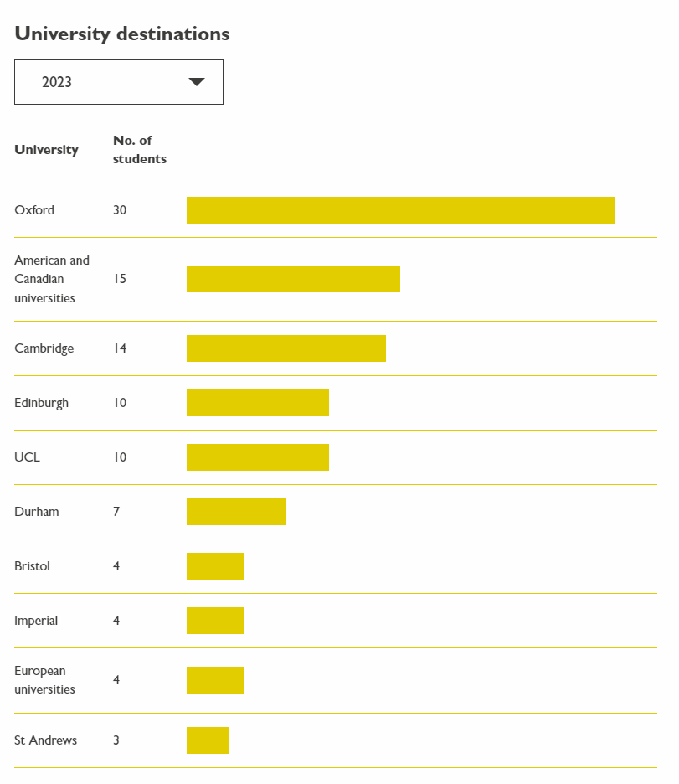Select the Imperial bar

(214, 621)
